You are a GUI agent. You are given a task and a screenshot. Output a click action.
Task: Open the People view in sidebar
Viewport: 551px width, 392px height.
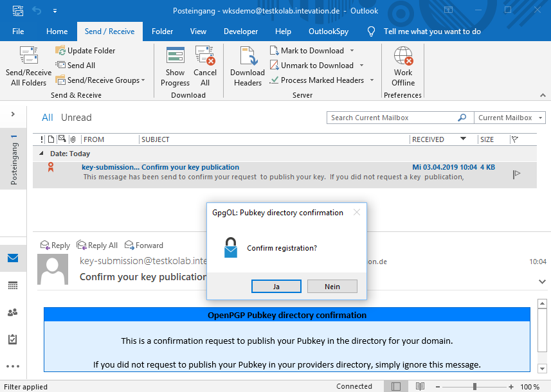13,312
